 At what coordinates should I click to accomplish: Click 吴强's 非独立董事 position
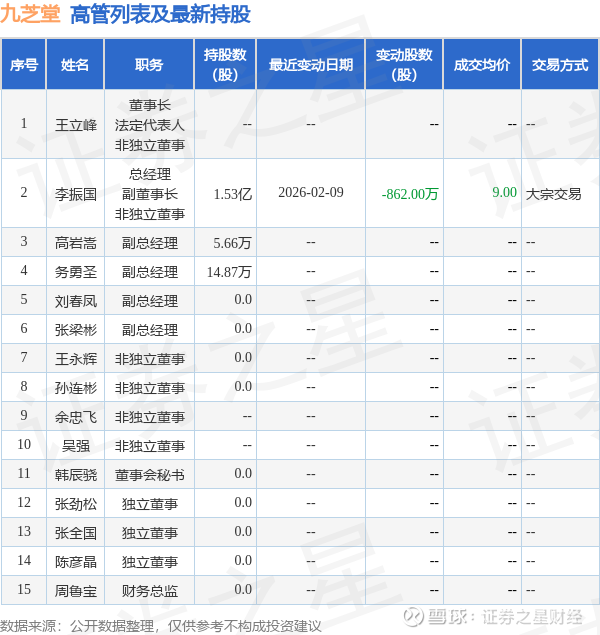[149, 446]
